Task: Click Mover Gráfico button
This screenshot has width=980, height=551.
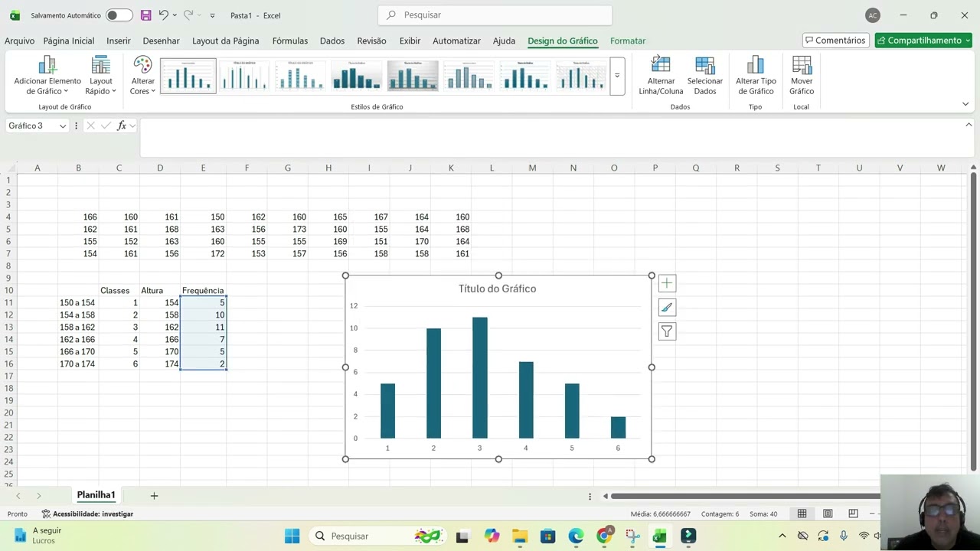Action: point(802,76)
